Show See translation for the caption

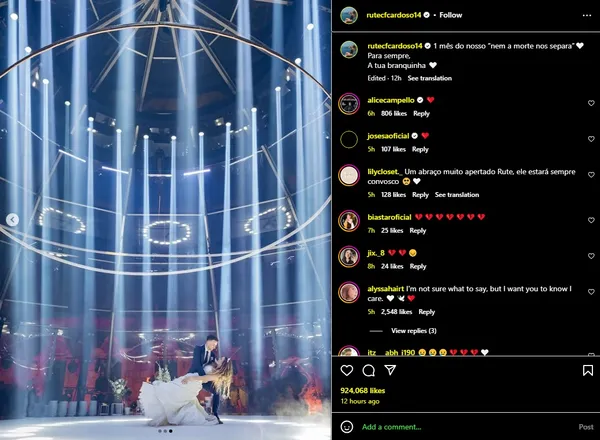pos(429,78)
